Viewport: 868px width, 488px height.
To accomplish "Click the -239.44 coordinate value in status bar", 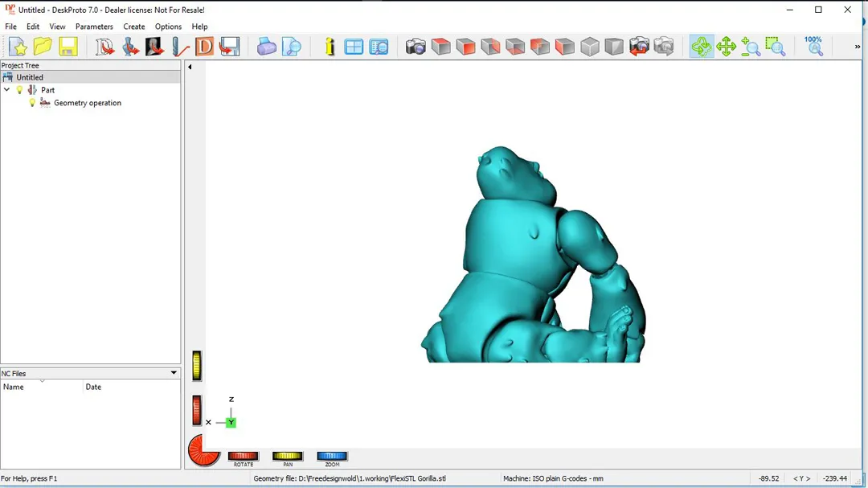I will (835, 478).
